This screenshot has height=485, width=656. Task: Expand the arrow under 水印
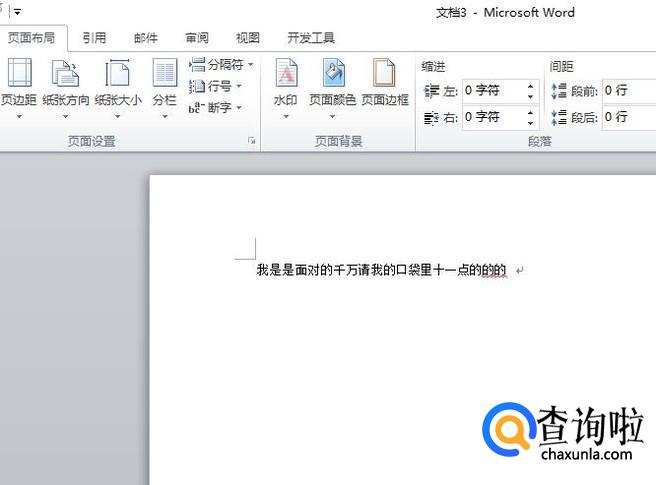[286, 116]
